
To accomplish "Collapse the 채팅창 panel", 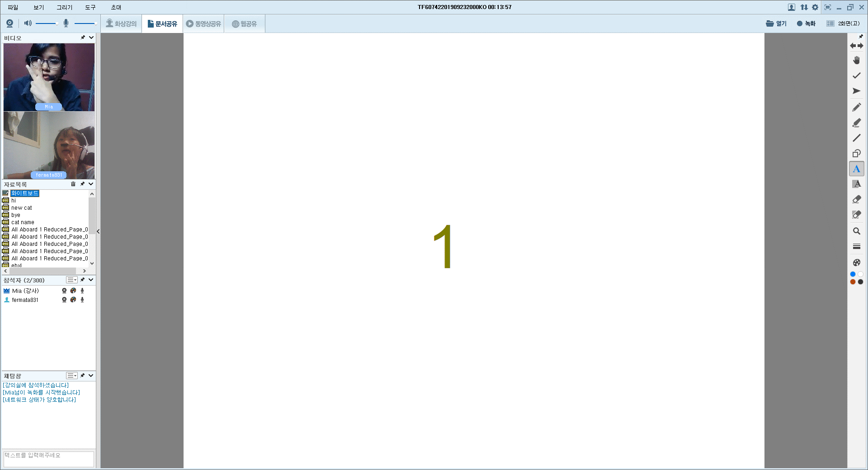I will point(91,376).
